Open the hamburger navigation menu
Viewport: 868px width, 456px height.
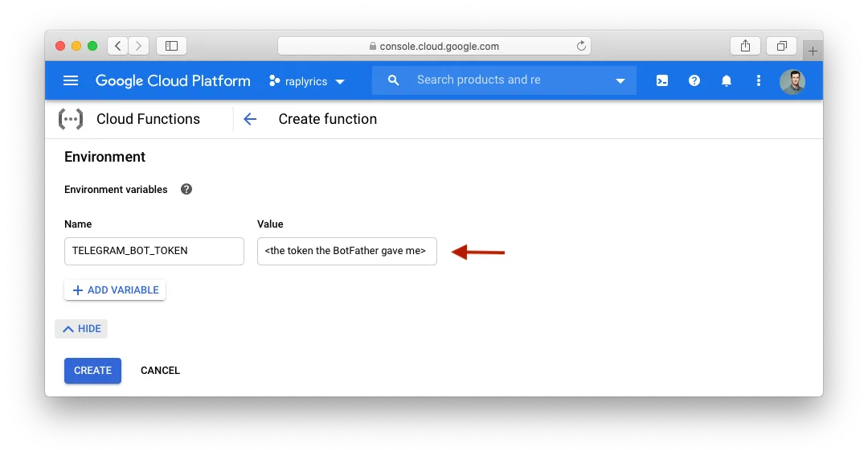(x=71, y=80)
